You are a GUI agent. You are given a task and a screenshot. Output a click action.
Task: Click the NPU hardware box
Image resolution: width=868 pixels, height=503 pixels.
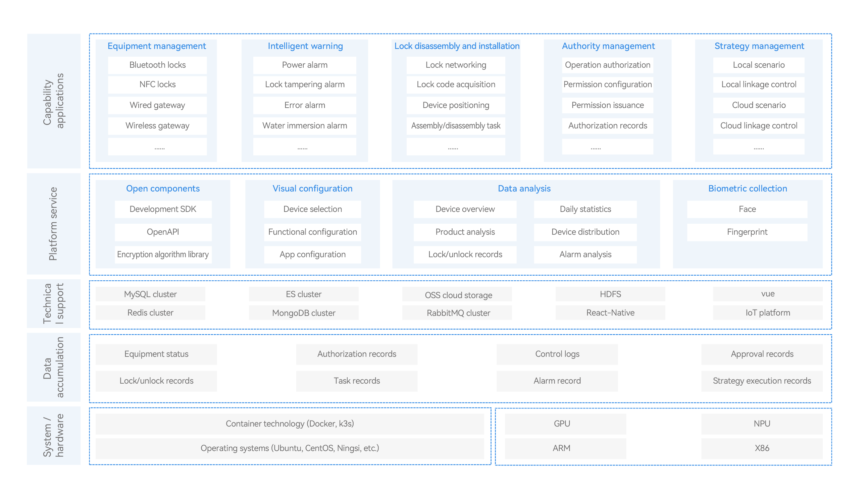tap(762, 424)
